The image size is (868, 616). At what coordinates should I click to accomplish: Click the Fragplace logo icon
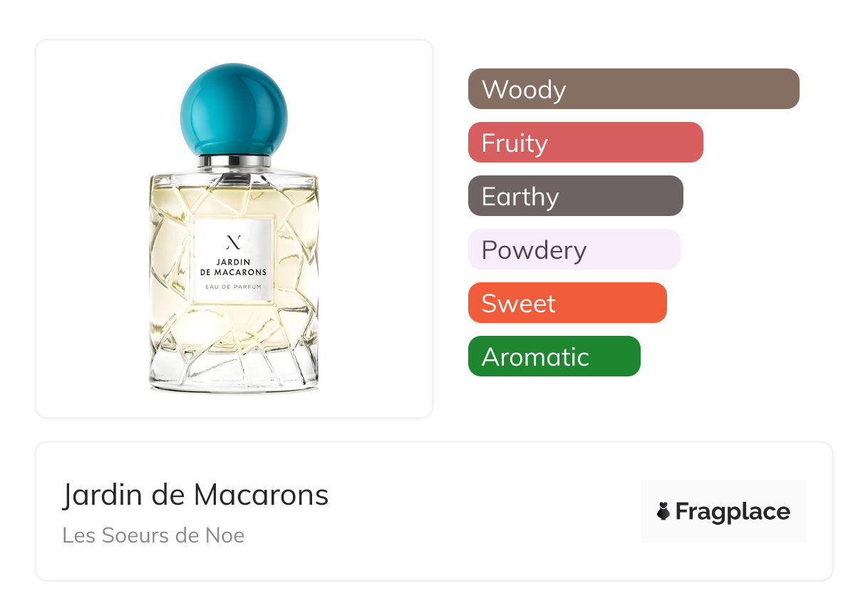point(723,511)
